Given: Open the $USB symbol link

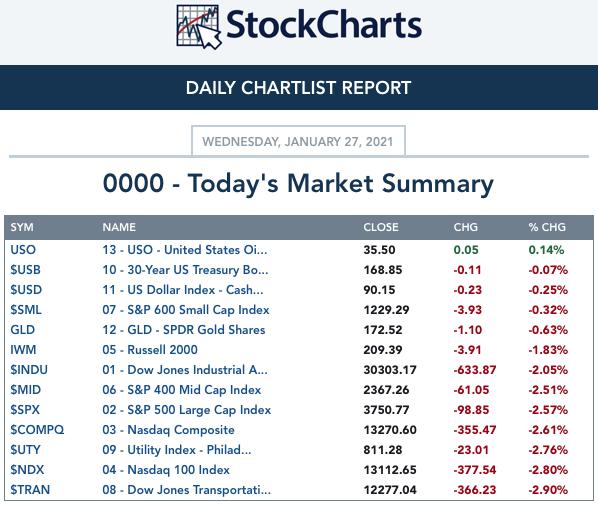Looking at the screenshot, I should [25, 270].
